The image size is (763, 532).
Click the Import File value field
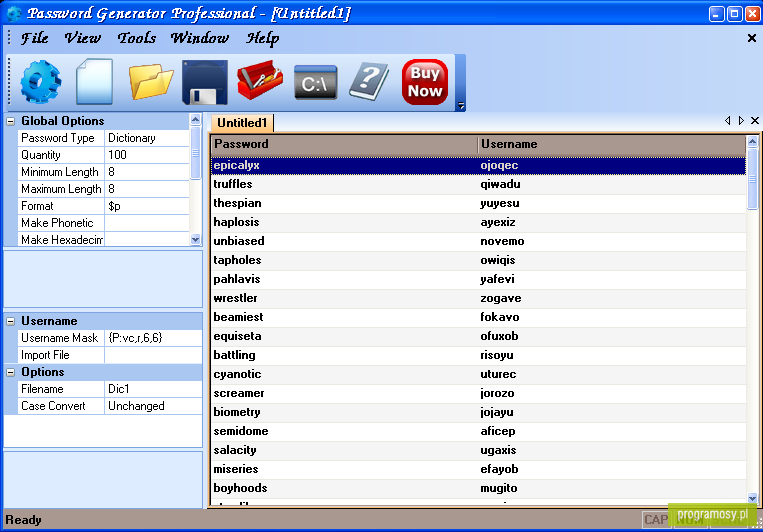click(x=153, y=355)
